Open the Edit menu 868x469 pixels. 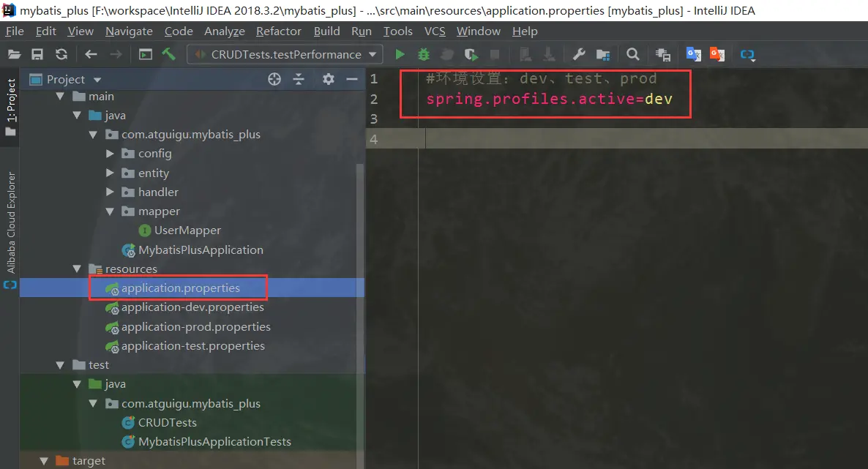[46, 31]
